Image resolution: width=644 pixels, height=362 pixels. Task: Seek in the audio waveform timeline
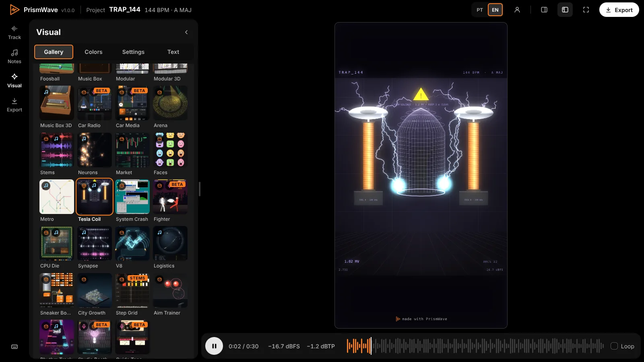475,346
